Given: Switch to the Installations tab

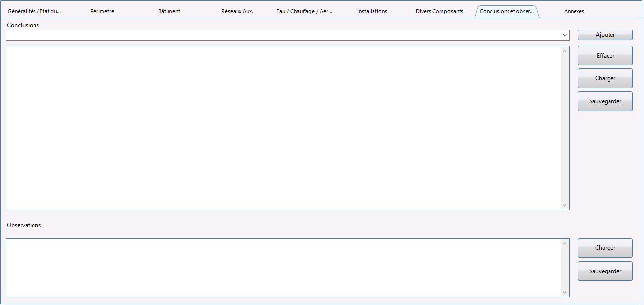Looking at the screenshot, I should (372, 11).
